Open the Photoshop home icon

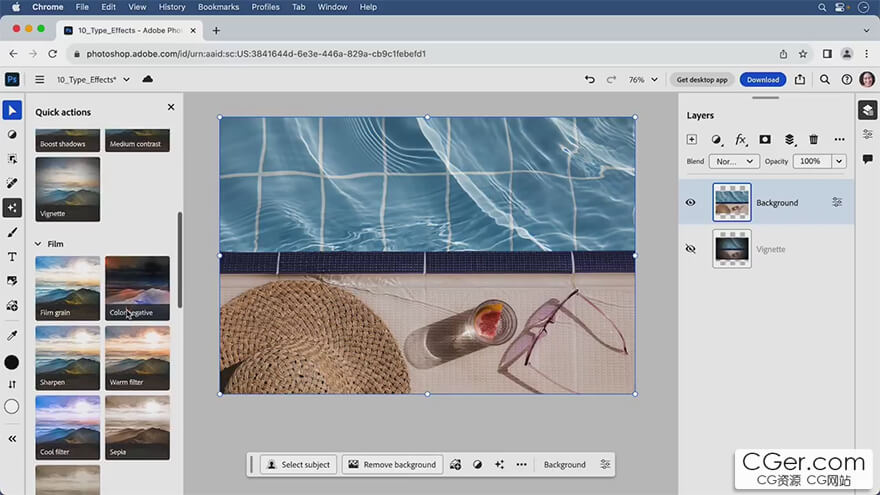click(x=12, y=80)
